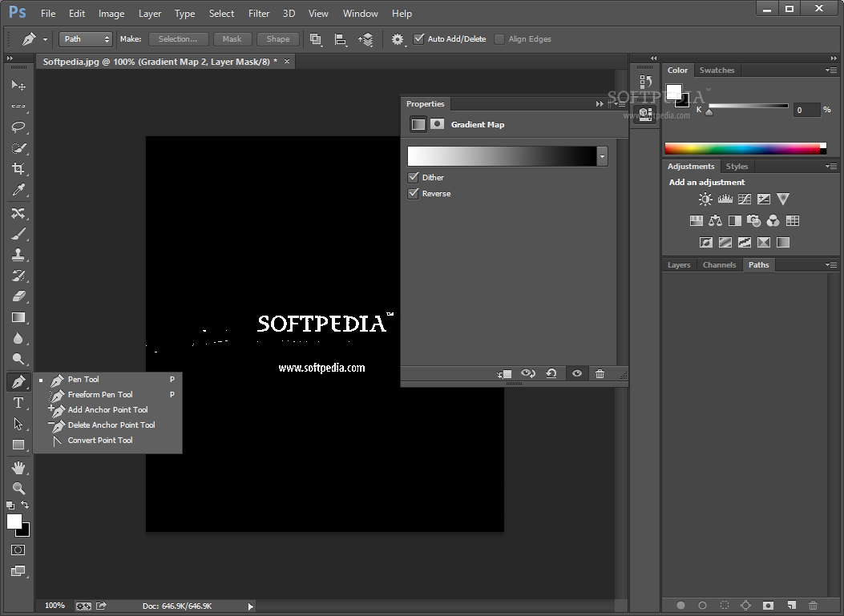Viewport: 844px width, 616px height.
Task: Select the Dodge tool
Action: click(18, 360)
